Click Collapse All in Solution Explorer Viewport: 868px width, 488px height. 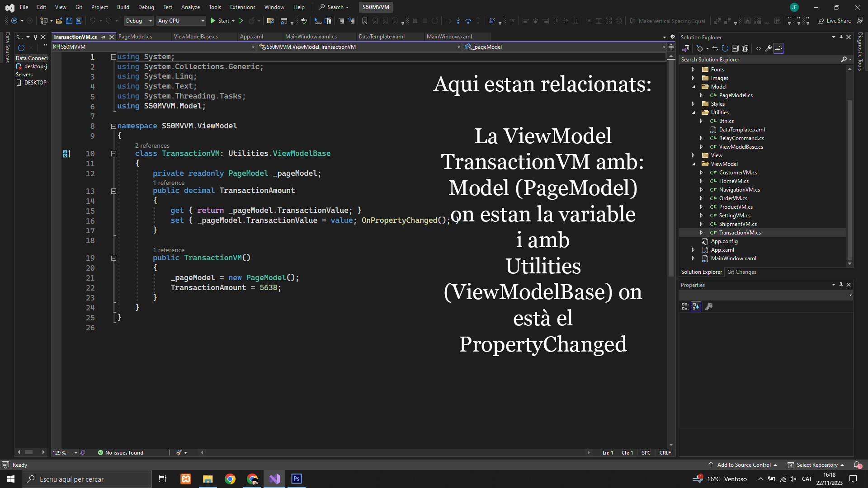pos(735,48)
